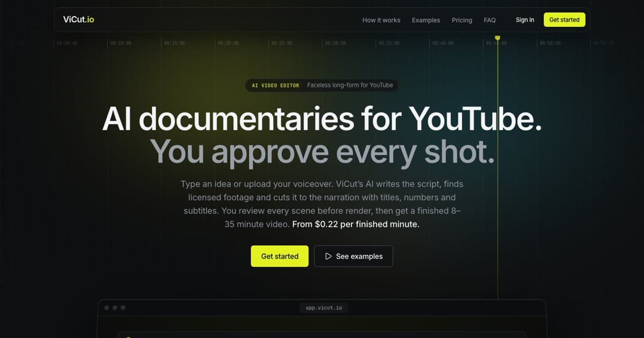The width and height of the screenshot is (644, 338).
Task: Click the yellow playhead handle on timeline
Action: pos(497,38)
